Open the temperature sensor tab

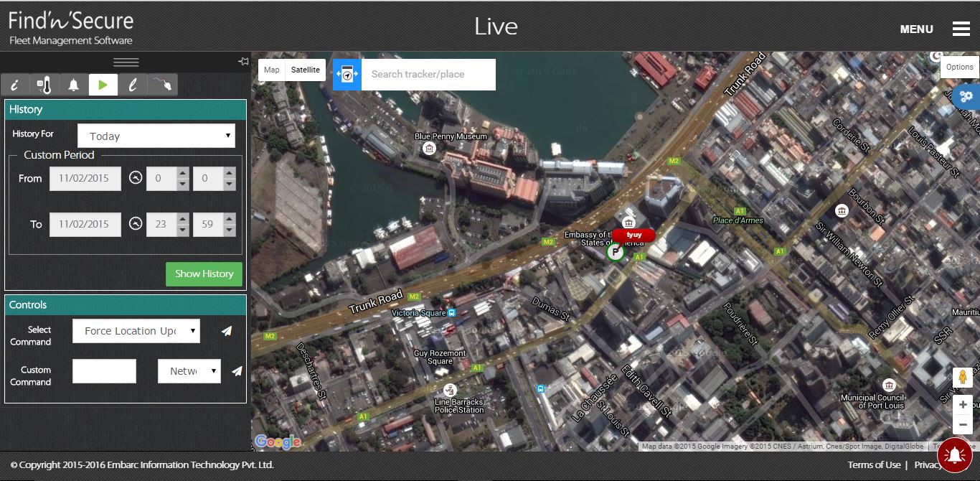click(44, 85)
